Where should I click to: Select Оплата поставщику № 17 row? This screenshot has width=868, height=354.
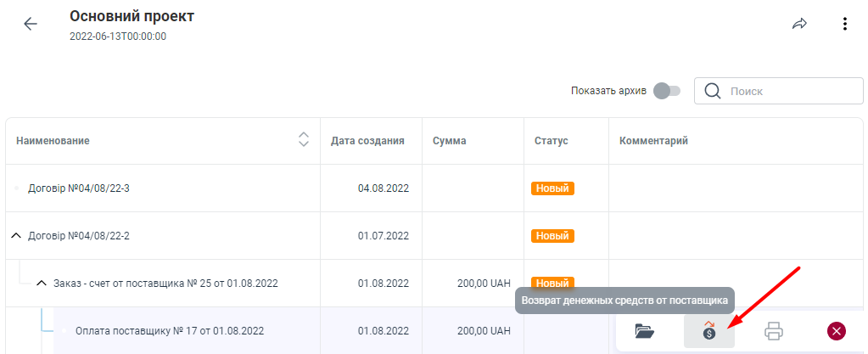pyautogui.click(x=169, y=330)
